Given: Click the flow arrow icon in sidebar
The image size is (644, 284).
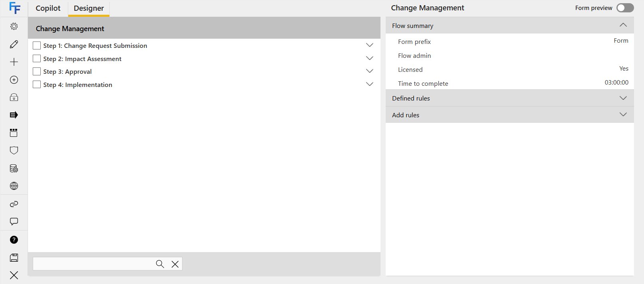Looking at the screenshot, I should tap(14, 115).
